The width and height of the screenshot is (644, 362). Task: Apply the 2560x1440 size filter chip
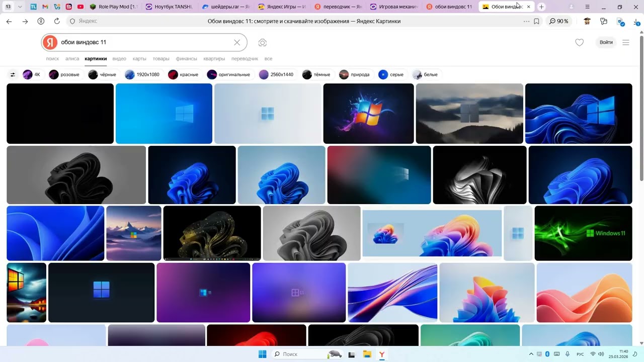tap(277, 74)
